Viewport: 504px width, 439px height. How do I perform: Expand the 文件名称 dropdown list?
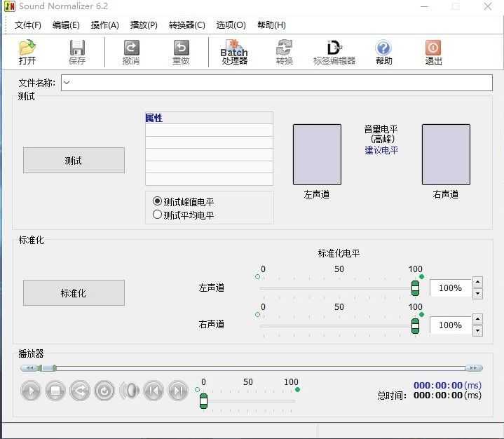[x=67, y=83]
